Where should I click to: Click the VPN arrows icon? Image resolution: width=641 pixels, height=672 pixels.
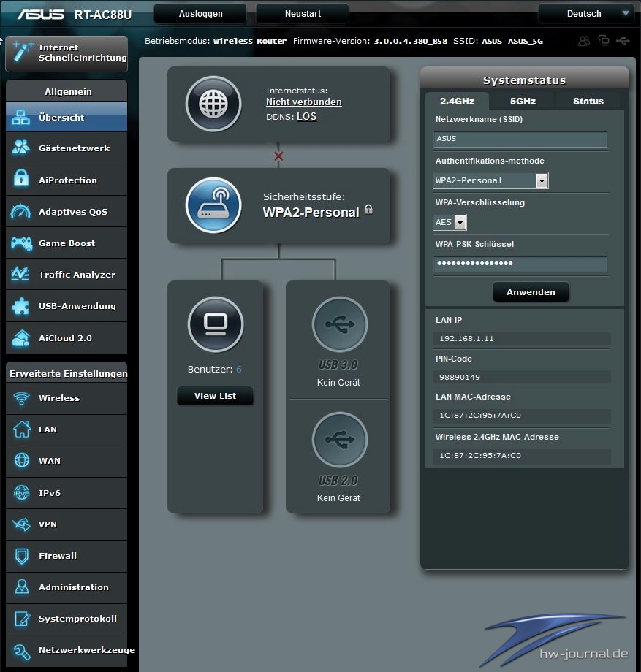point(21,524)
